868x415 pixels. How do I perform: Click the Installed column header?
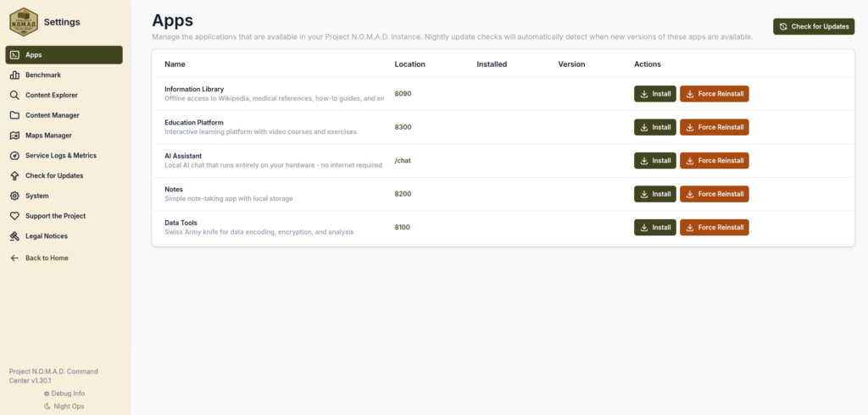click(x=492, y=64)
